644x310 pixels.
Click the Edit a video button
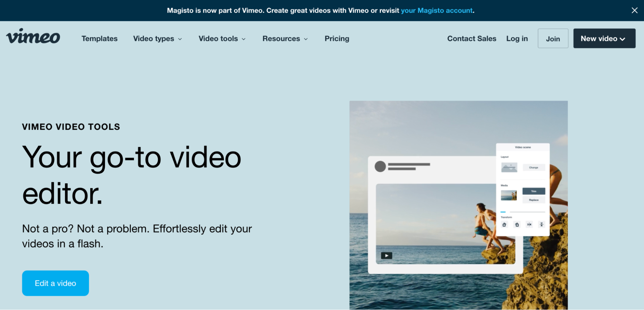click(x=55, y=283)
